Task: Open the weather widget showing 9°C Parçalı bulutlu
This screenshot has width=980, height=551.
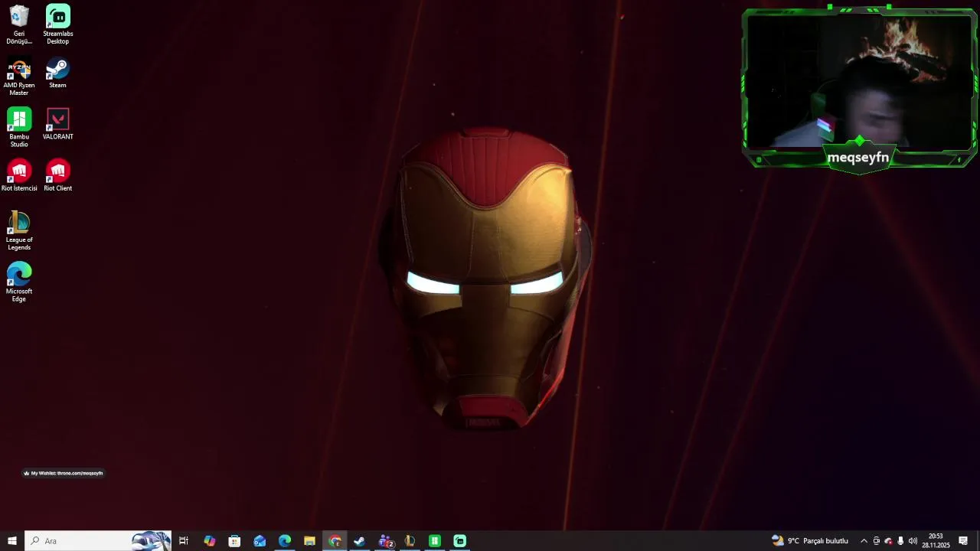Action: (810, 541)
